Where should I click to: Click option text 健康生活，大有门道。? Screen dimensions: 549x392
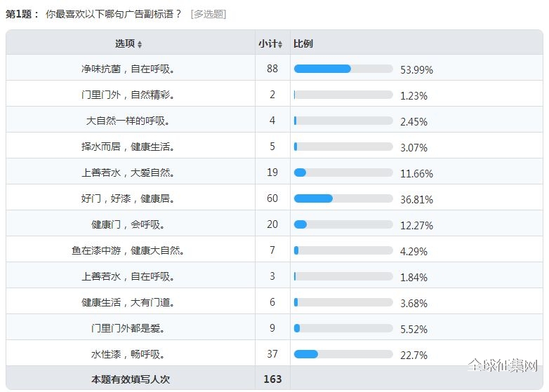click(128, 302)
